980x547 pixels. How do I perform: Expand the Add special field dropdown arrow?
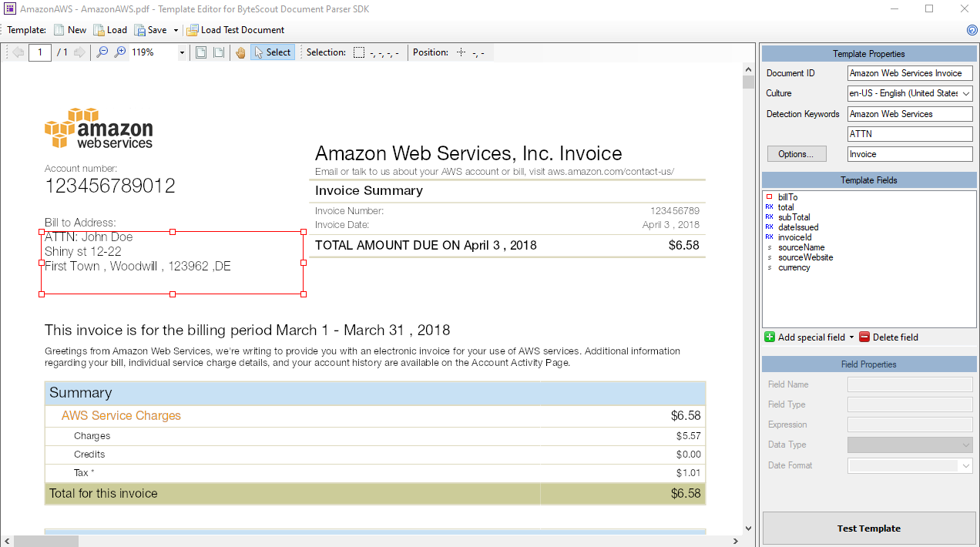click(851, 337)
